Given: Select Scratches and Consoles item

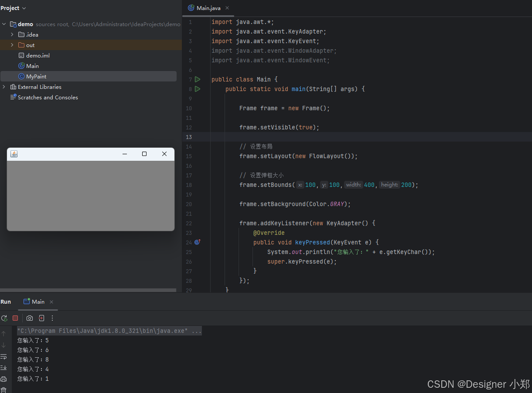Looking at the screenshot, I should (x=48, y=97).
